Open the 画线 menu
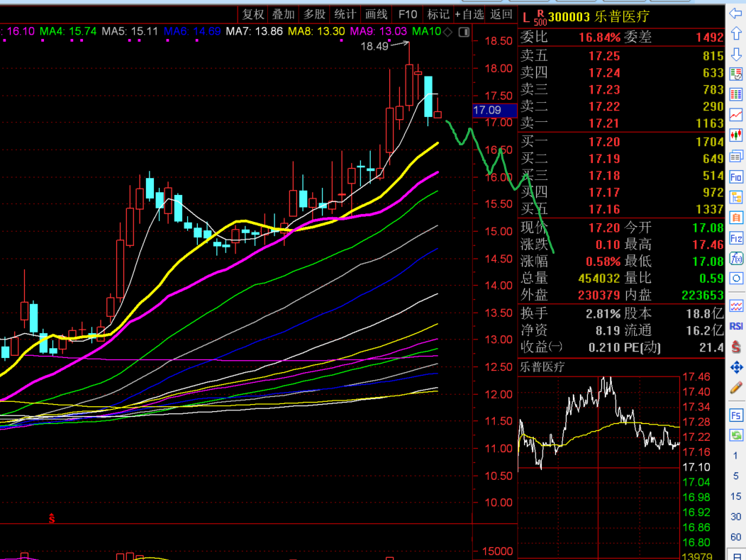746x560 pixels. pyautogui.click(x=377, y=14)
